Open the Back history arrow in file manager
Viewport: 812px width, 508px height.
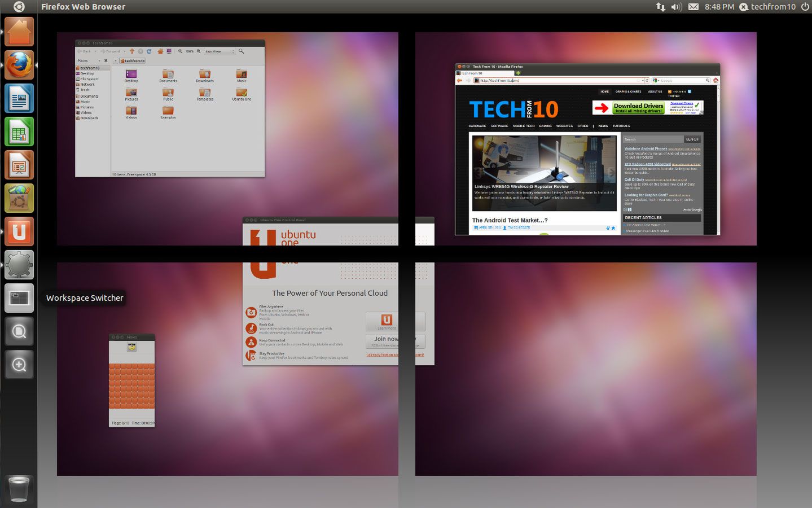[x=95, y=51]
